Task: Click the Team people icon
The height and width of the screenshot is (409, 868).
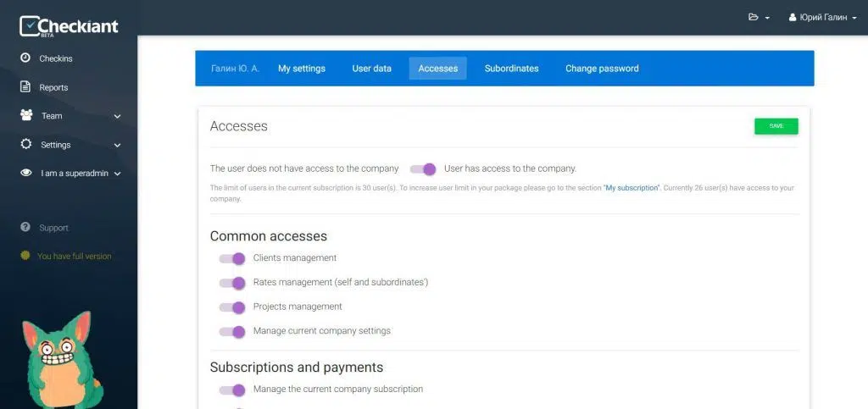Action: point(25,116)
